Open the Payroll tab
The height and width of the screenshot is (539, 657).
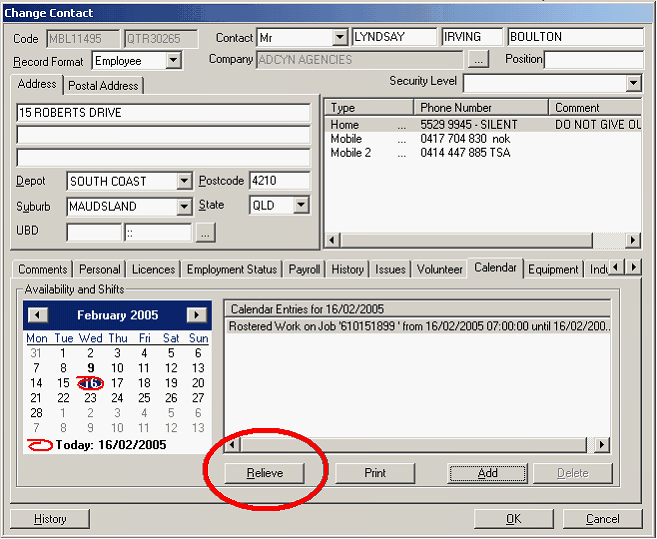point(305,269)
